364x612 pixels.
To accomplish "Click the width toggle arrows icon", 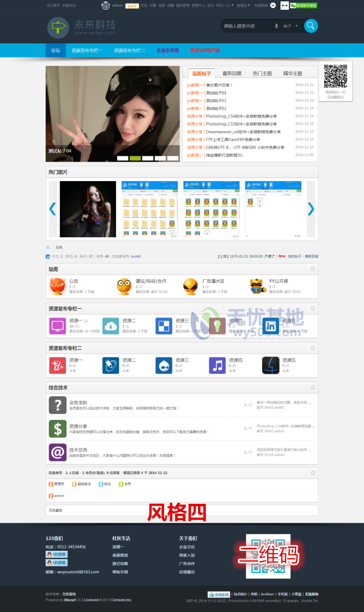I will 285,5.
